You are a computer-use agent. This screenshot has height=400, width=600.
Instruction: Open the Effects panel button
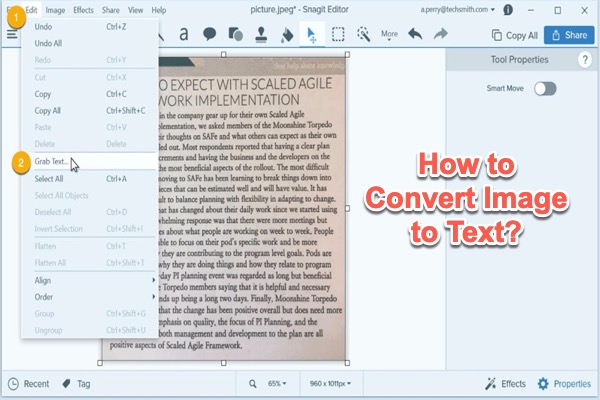[505, 384]
